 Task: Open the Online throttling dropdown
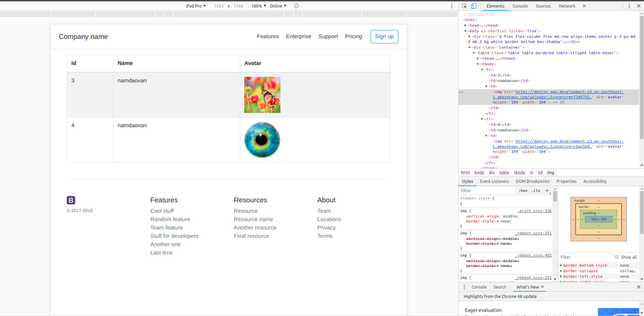click(x=279, y=5)
